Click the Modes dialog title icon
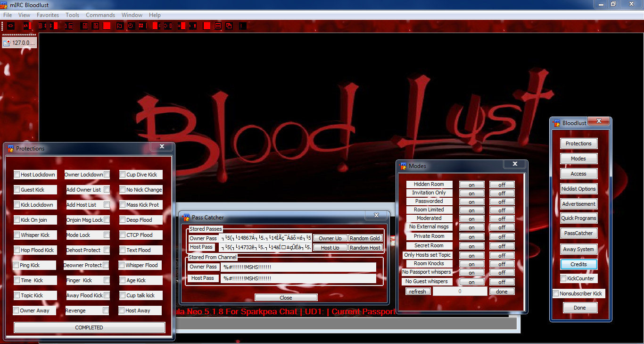 [x=403, y=166]
